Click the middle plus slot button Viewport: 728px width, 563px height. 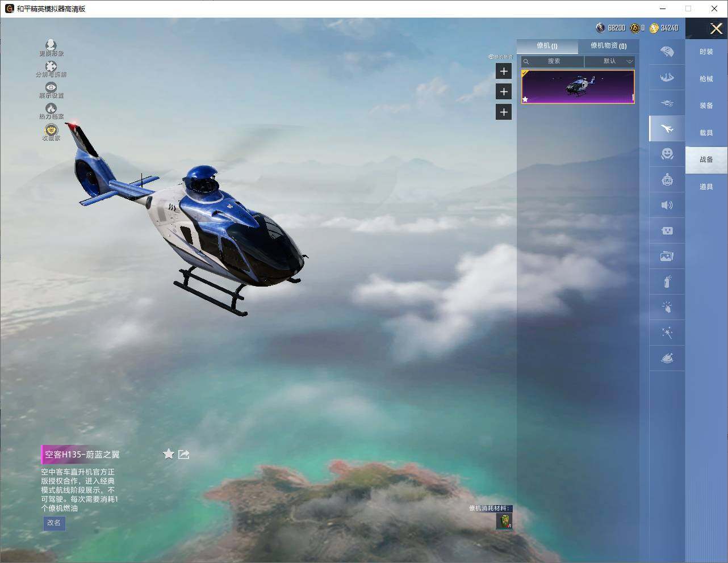click(504, 91)
